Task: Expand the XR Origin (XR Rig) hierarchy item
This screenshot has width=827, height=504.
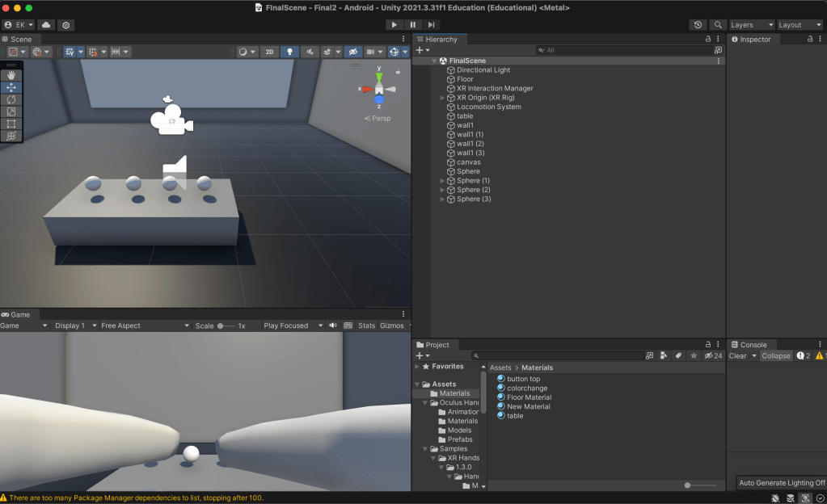Action: point(441,97)
